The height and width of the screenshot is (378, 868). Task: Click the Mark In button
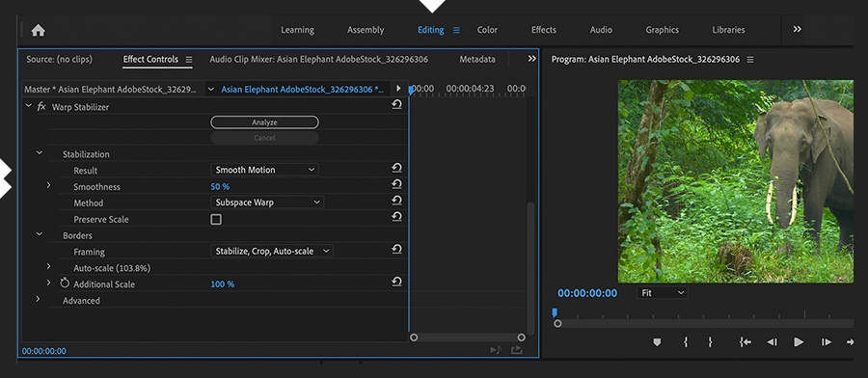point(686,342)
